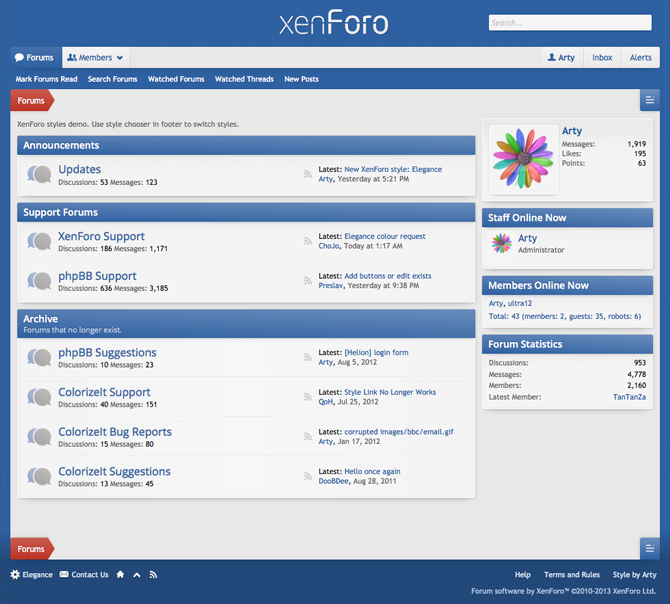Open the RSS feed for ColorizeIt Suggestions
This screenshot has height=604, width=670.
point(308,476)
